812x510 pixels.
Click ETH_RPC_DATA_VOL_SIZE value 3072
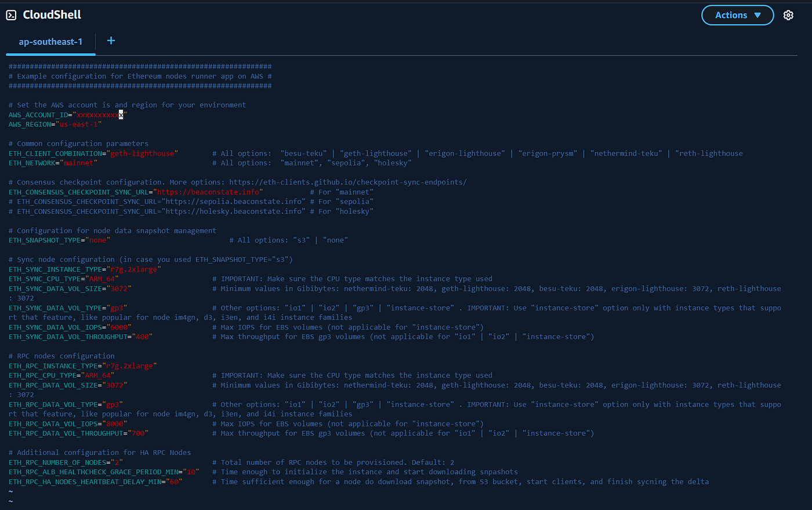click(x=114, y=385)
